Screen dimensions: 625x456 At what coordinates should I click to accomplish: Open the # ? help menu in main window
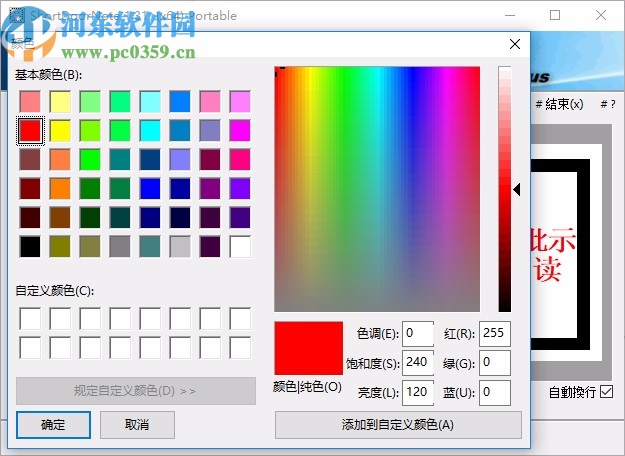pyautogui.click(x=608, y=104)
